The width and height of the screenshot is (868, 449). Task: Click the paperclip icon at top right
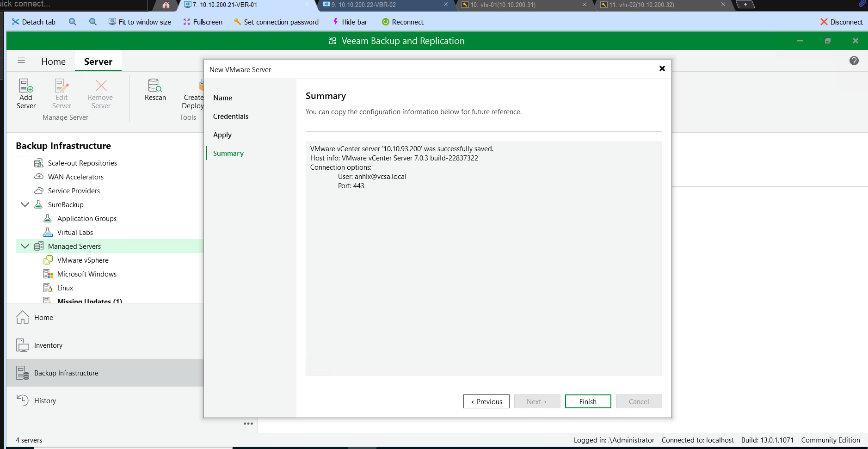tap(862, 4)
